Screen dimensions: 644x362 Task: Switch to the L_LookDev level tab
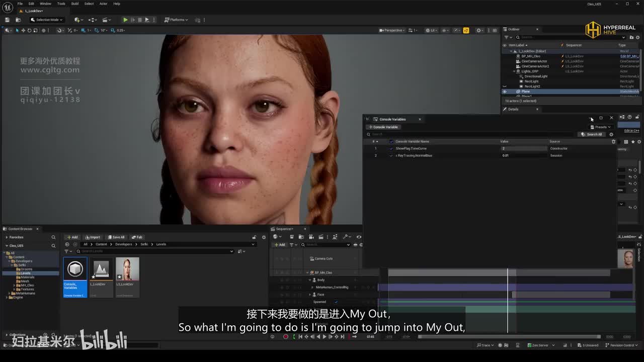tap(34, 11)
